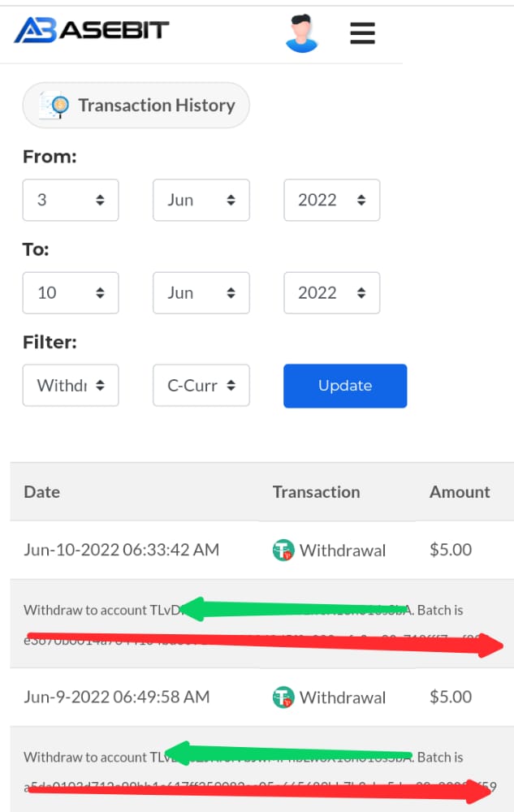Click the Date column header
514x812 pixels.
pos(42,492)
